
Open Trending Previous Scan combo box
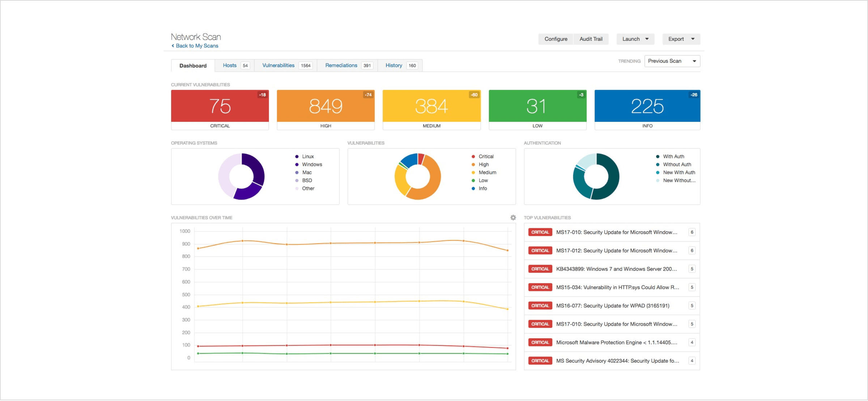(672, 61)
